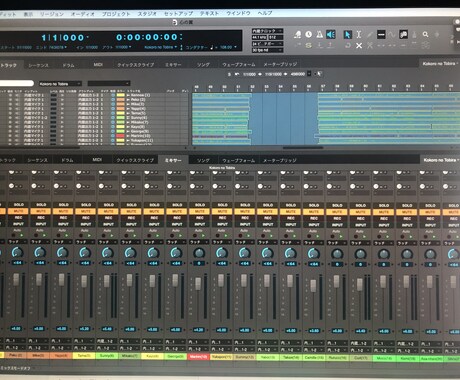
Task: Mute the Marinn(10) mixer channel
Action: tap(199, 211)
